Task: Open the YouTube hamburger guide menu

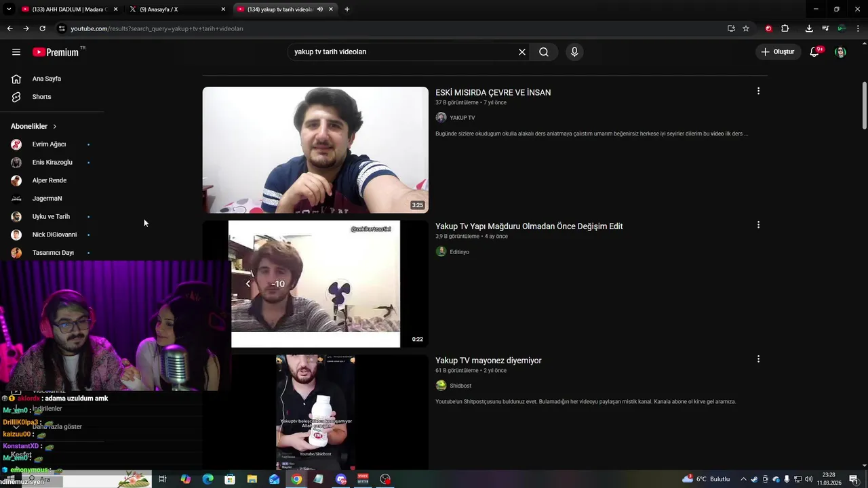Action: click(x=16, y=52)
